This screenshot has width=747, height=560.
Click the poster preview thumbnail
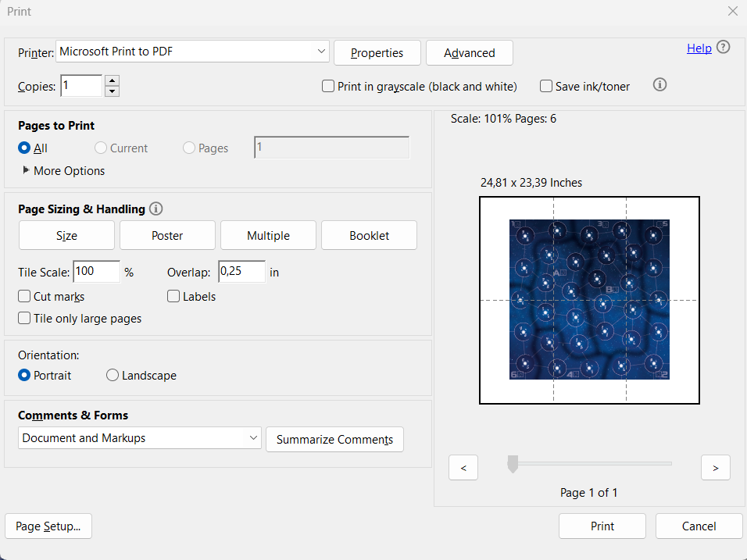[x=589, y=301]
